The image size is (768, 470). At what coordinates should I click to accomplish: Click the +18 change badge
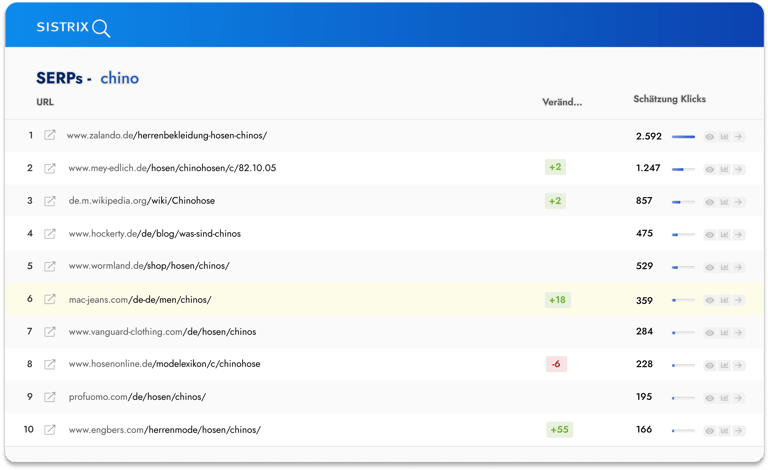click(x=557, y=300)
